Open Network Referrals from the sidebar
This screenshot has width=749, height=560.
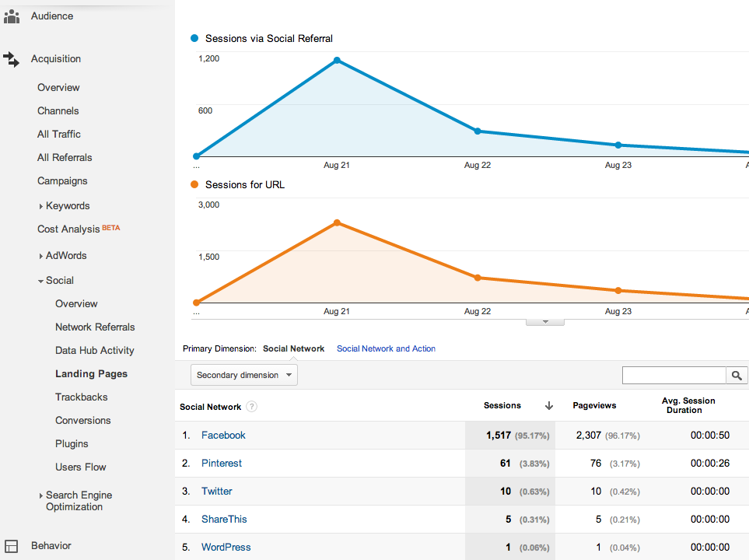[95, 327]
